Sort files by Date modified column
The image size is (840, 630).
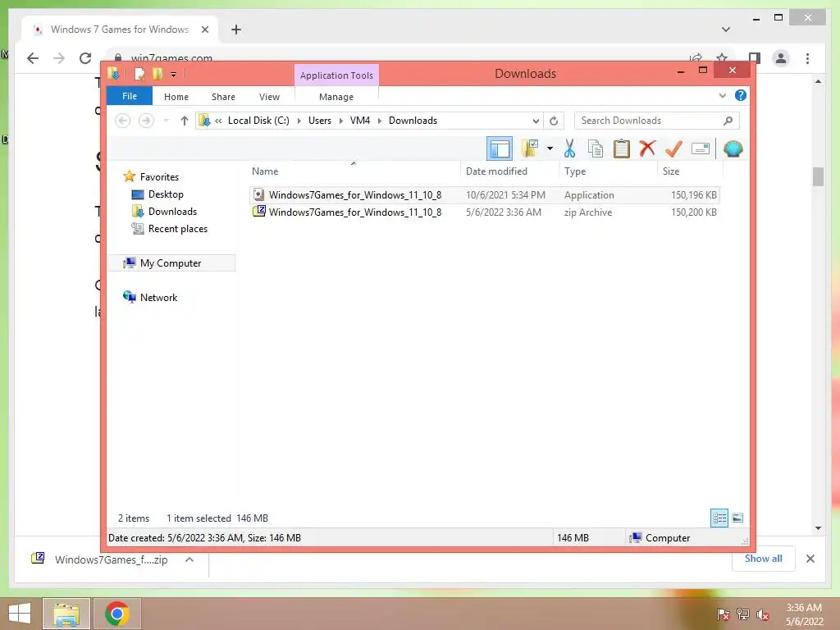click(x=509, y=171)
